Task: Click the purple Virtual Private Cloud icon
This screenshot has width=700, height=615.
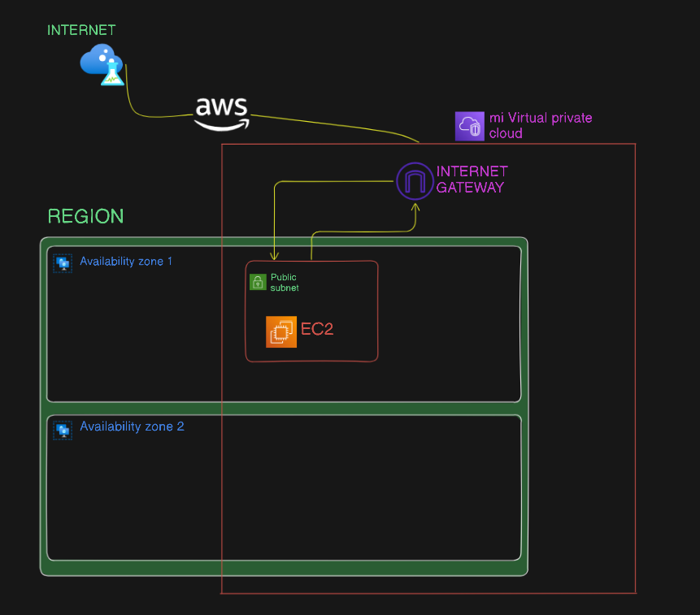Action: [x=470, y=126]
